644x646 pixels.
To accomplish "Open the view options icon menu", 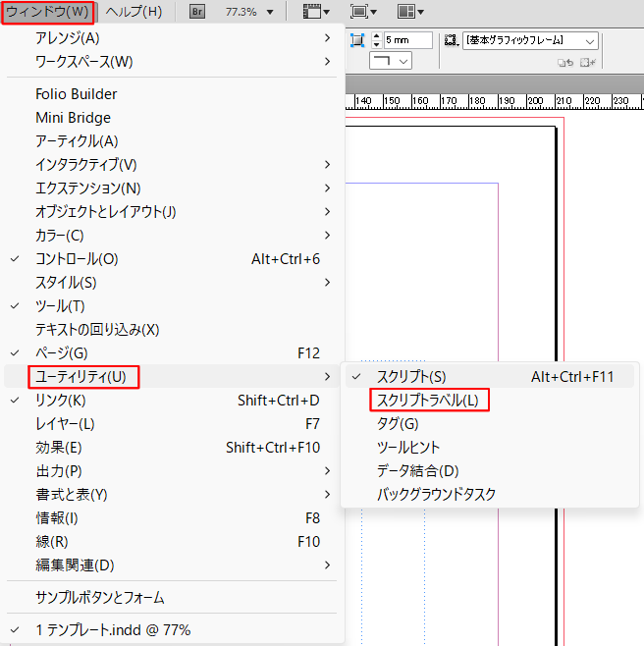I will (x=316, y=12).
